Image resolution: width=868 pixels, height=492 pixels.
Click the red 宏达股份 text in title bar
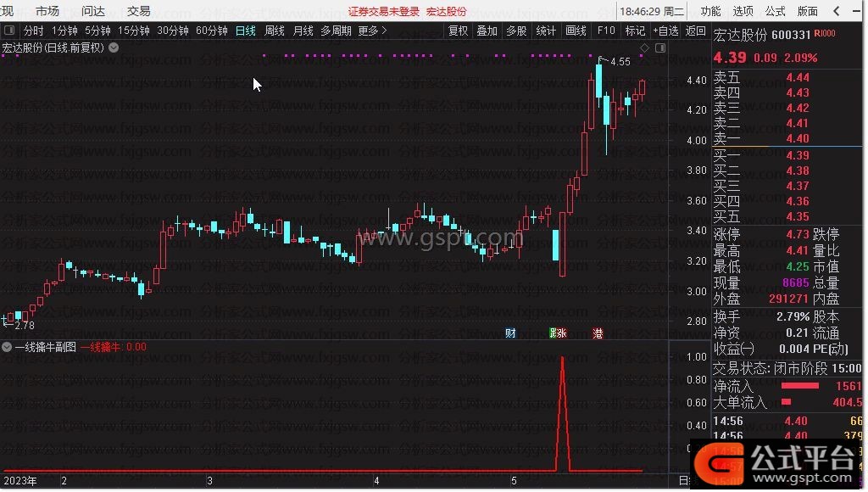446,12
